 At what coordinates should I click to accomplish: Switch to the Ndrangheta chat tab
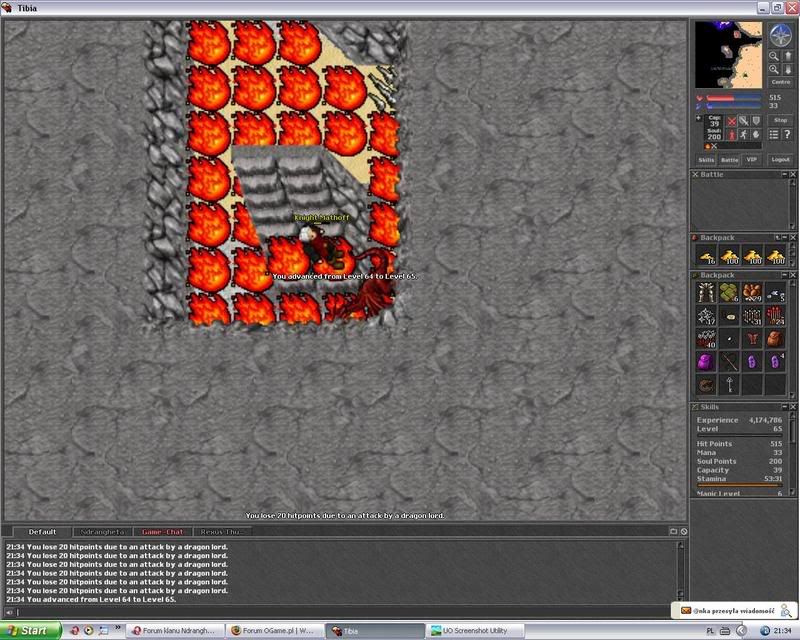coord(103,532)
